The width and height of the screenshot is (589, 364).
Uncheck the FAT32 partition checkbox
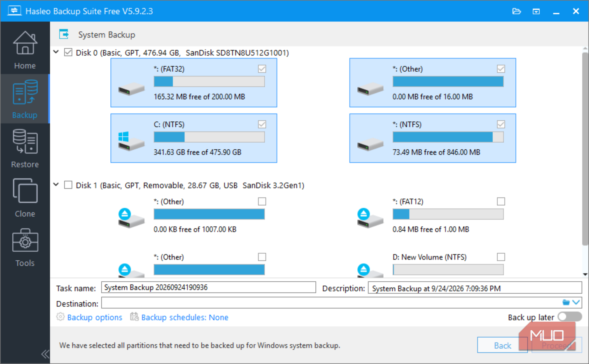(x=262, y=69)
